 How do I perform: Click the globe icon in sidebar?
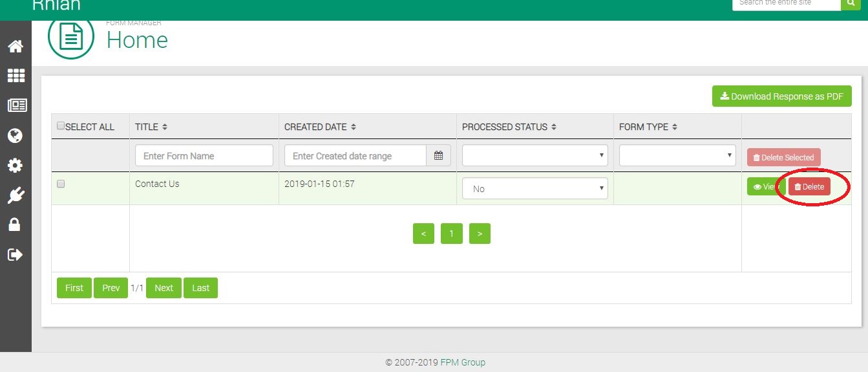click(15, 135)
